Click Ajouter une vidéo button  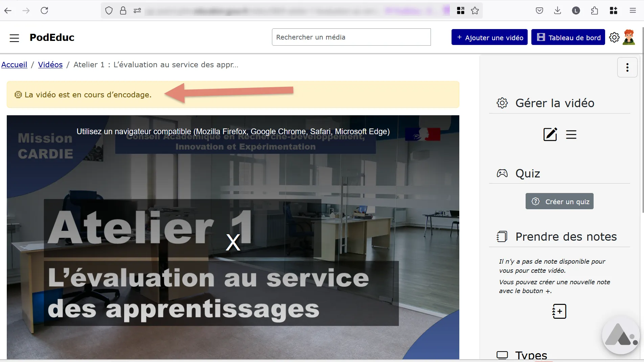(x=489, y=37)
